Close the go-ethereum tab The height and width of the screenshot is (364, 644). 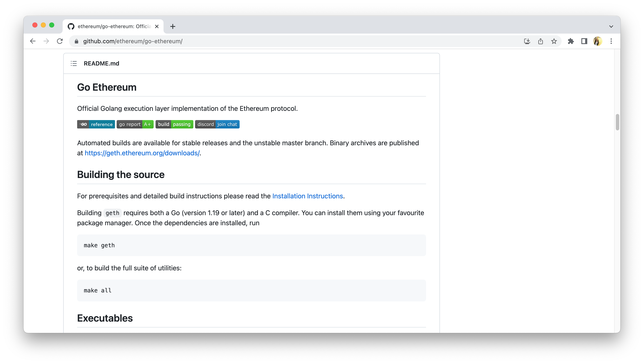157,26
